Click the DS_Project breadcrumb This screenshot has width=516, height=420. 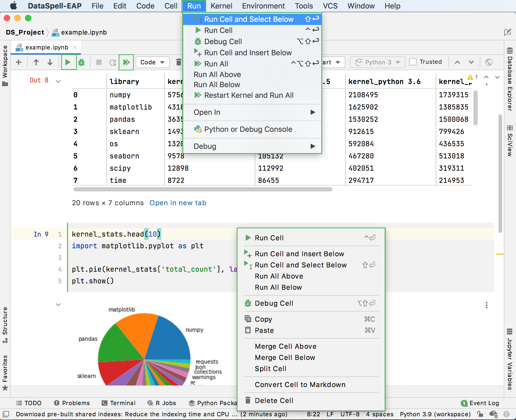[25, 32]
